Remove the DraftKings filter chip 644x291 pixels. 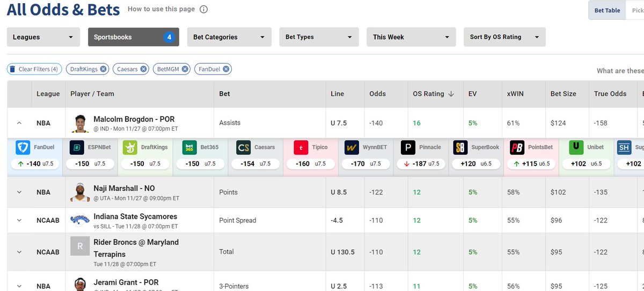coord(103,69)
